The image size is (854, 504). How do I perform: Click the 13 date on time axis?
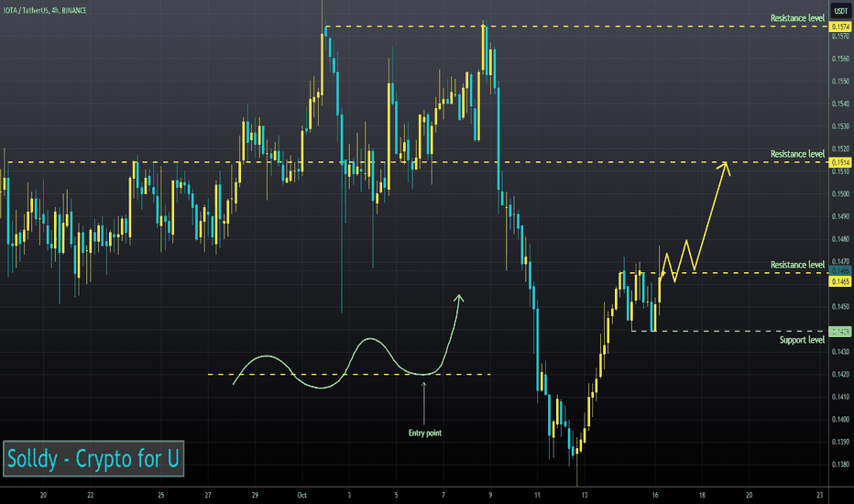click(x=585, y=495)
